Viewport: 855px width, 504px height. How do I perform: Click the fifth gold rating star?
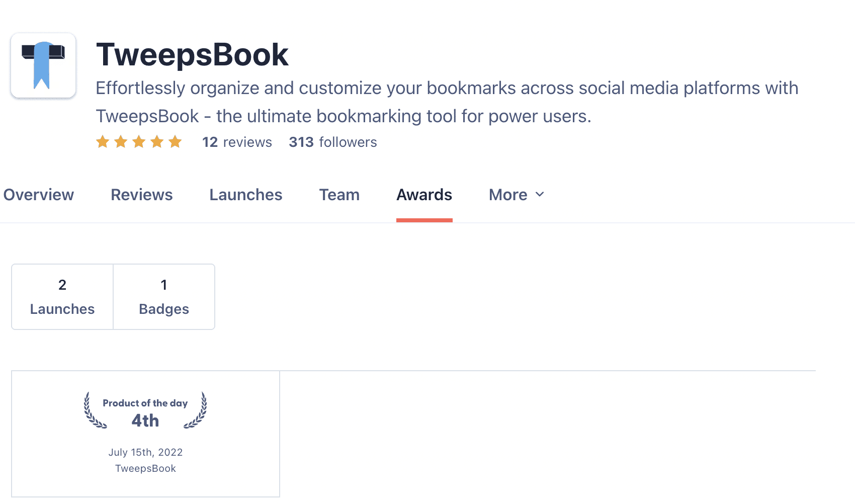coord(175,142)
